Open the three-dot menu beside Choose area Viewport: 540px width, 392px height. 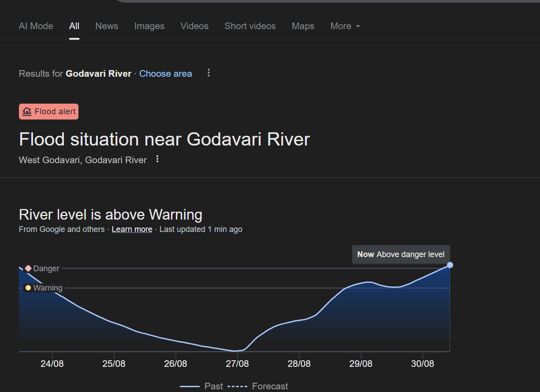point(209,73)
